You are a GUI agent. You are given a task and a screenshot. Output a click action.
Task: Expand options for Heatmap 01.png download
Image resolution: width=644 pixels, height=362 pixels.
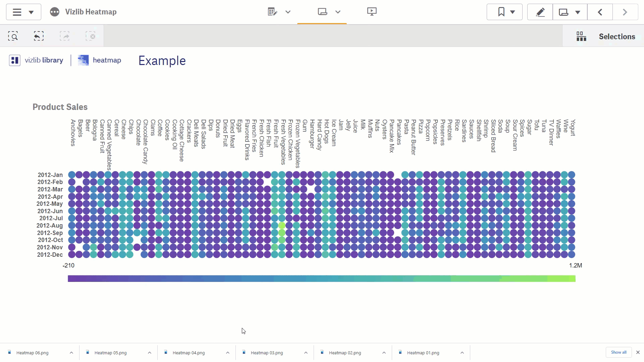click(x=462, y=353)
